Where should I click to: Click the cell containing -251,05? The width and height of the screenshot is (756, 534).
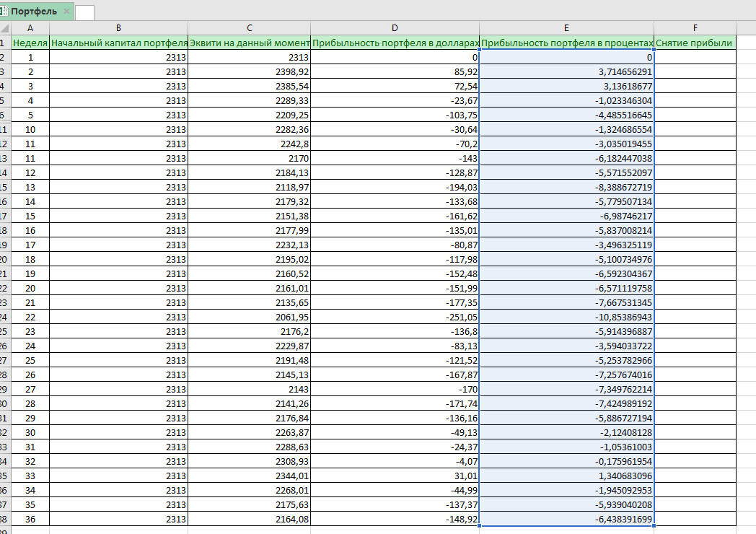tap(395, 317)
